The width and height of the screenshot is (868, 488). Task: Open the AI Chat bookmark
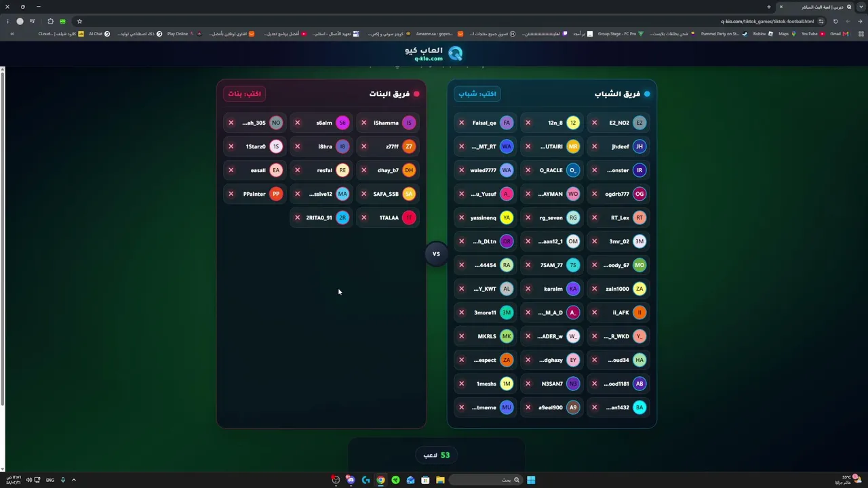99,34
